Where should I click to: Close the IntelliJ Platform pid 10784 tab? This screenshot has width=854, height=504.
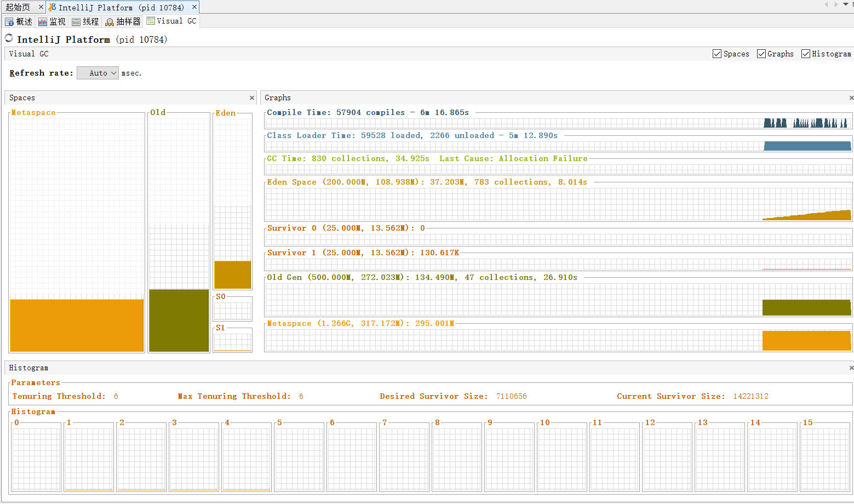[x=194, y=7]
